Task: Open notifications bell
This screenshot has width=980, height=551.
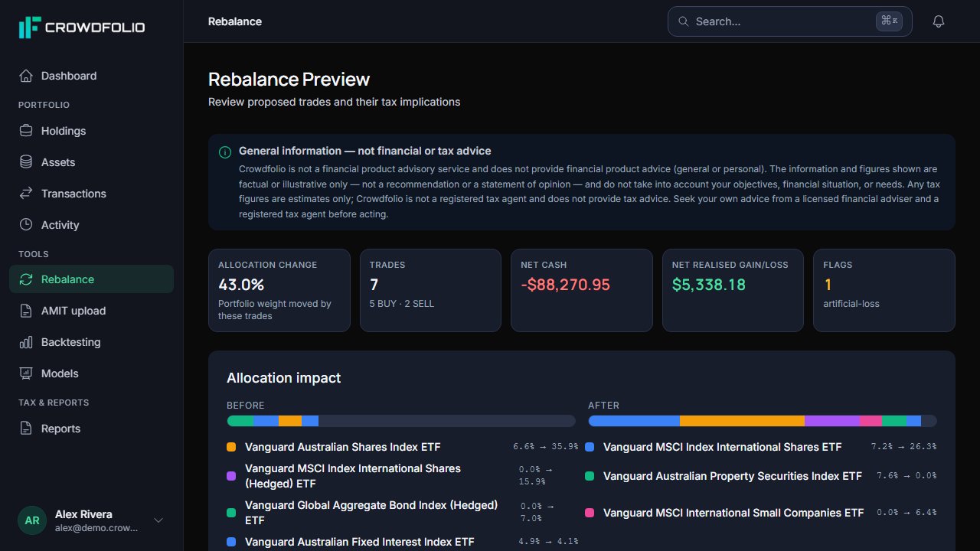Action: pos(939,21)
